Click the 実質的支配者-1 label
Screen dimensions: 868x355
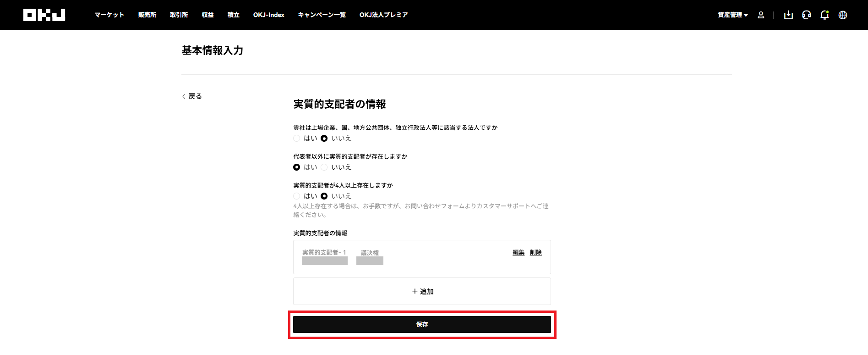[x=324, y=252]
